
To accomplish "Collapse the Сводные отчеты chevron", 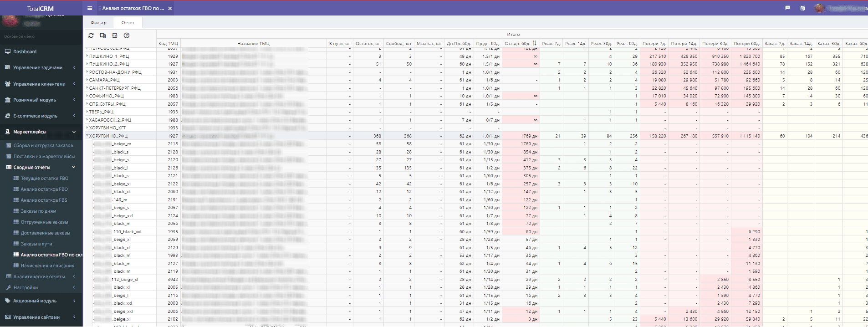I will pyautogui.click(x=74, y=167).
